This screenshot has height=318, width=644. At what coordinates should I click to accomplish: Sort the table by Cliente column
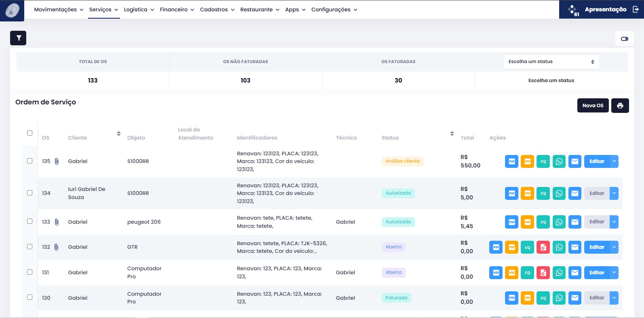pos(119,134)
